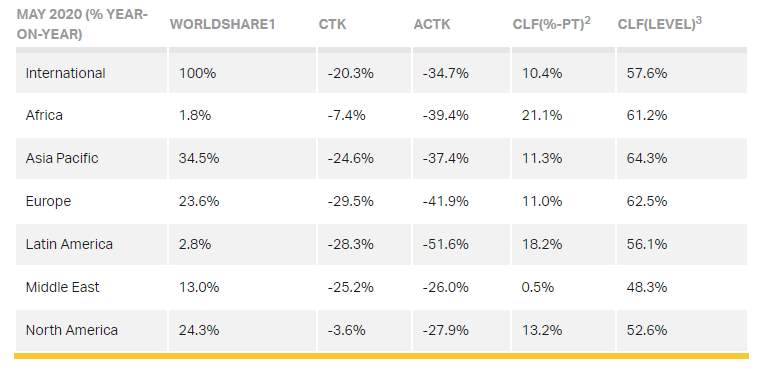Click Africa's CTK value -7.4%

[347, 115]
